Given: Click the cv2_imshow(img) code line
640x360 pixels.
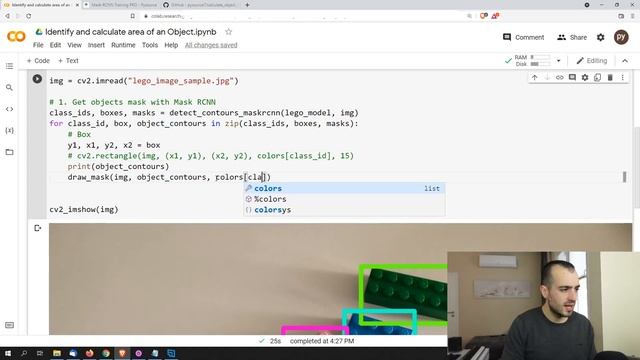Looking at the screenshot, I should click(x=84, y=209).
